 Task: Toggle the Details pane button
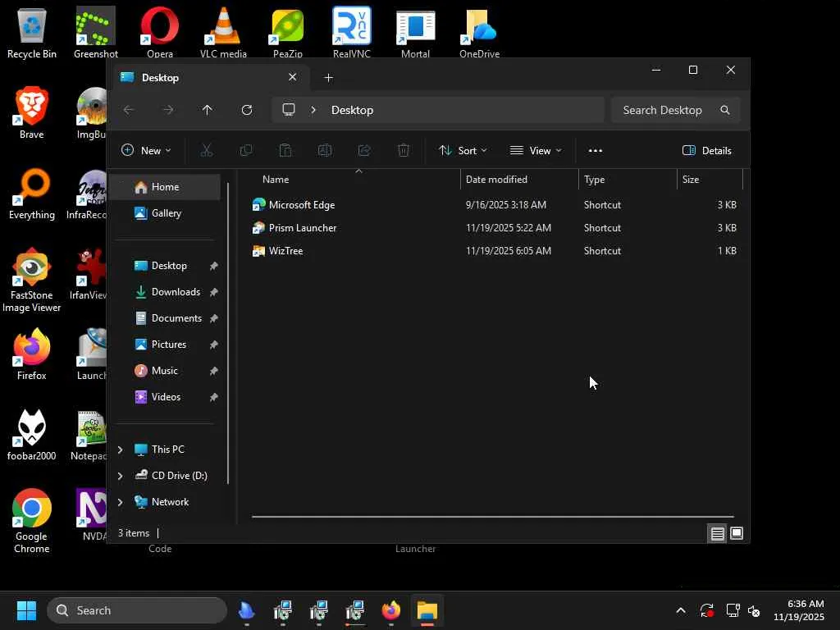706,150
